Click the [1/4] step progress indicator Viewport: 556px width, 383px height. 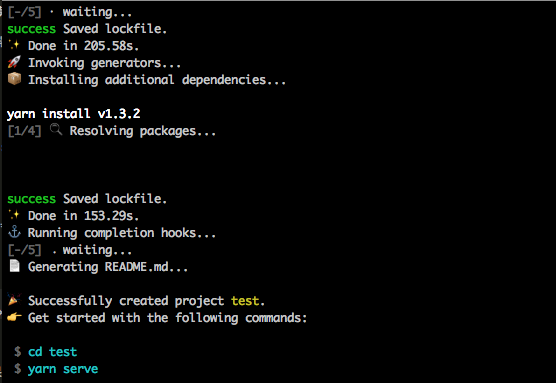tap(24, 131)
